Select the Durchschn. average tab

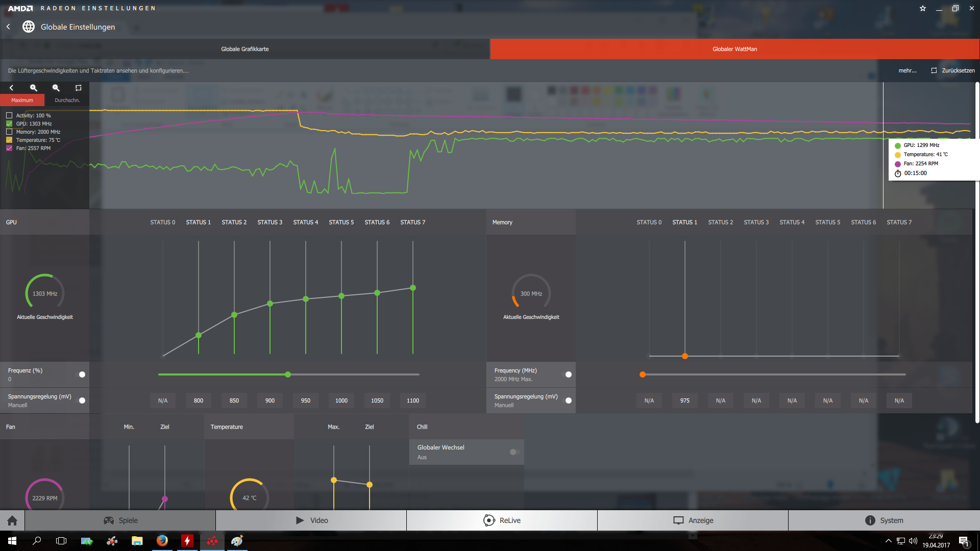[67, 100]
